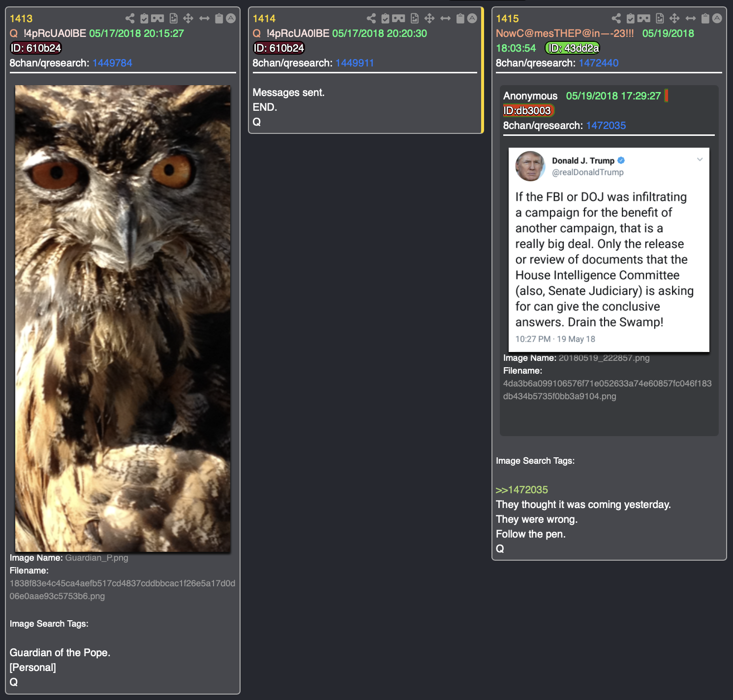This screenshot has height=700, width=733.
Task: Click 'Image Search Tags:' label under post 1415
Action: click(x=535, y=461)
